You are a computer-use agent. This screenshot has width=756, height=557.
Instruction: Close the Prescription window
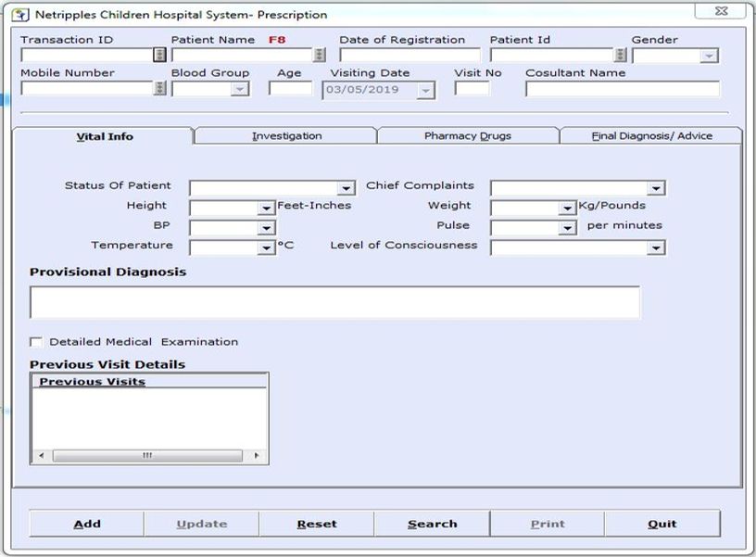[720, 11]
